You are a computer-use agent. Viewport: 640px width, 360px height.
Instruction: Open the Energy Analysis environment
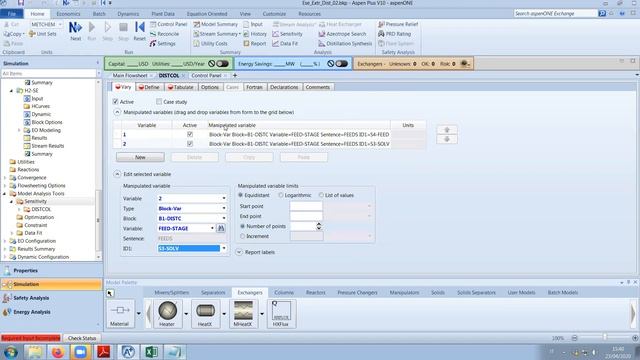51,312
